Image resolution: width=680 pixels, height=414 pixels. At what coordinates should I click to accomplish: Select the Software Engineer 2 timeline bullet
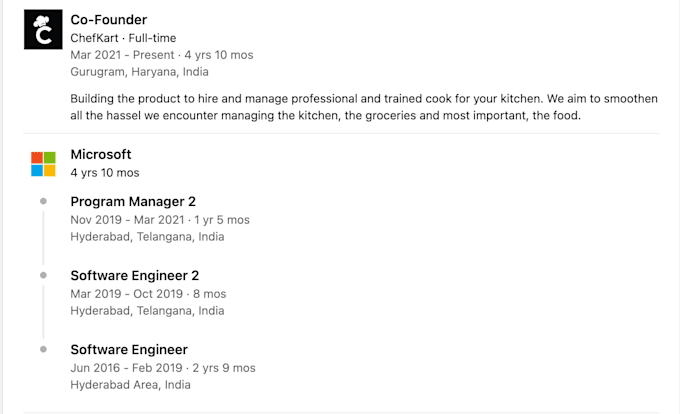point(43,275)
